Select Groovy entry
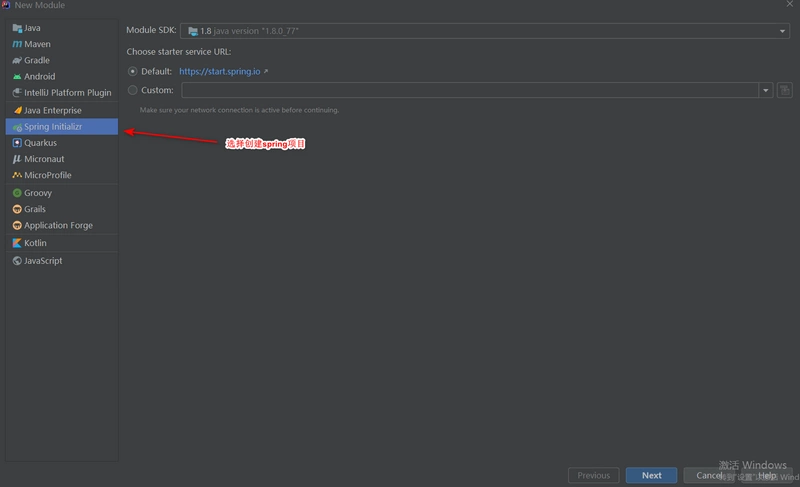 pos(62,193)
